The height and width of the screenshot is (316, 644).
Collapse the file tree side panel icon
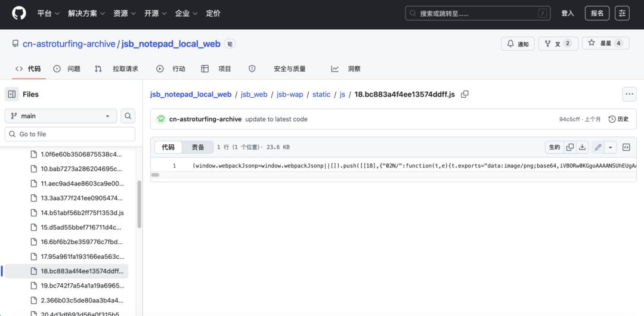pyautogui.click(x=12, y=94)
